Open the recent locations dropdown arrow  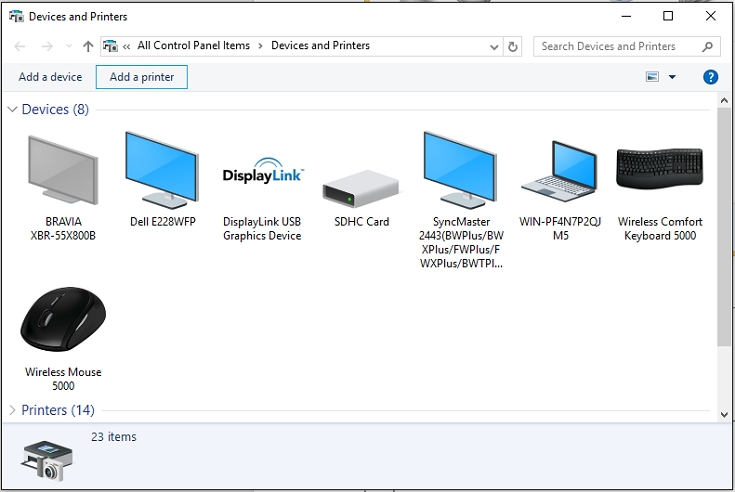pos(69,46)
